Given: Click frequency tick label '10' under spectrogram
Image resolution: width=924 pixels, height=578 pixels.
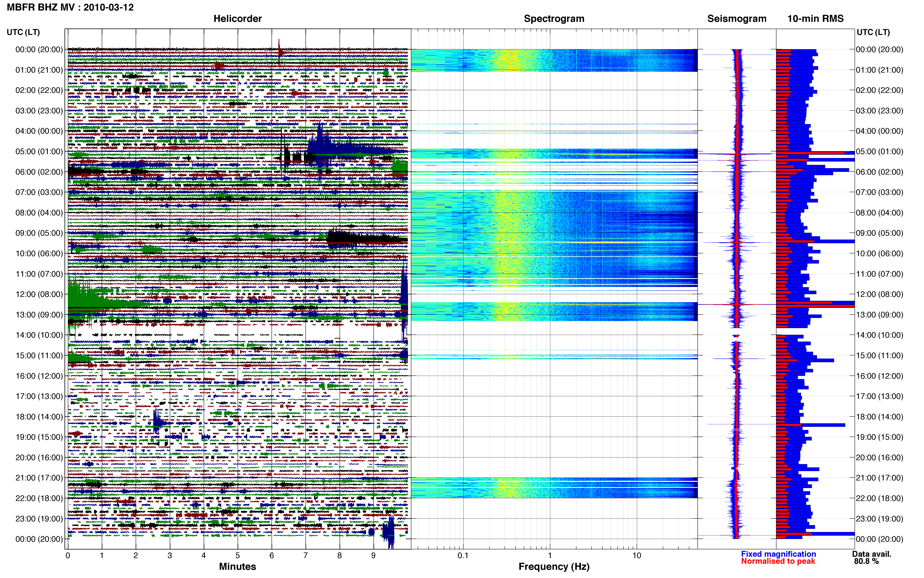Looking at the screenshot, I should click(x=637, y=555).
